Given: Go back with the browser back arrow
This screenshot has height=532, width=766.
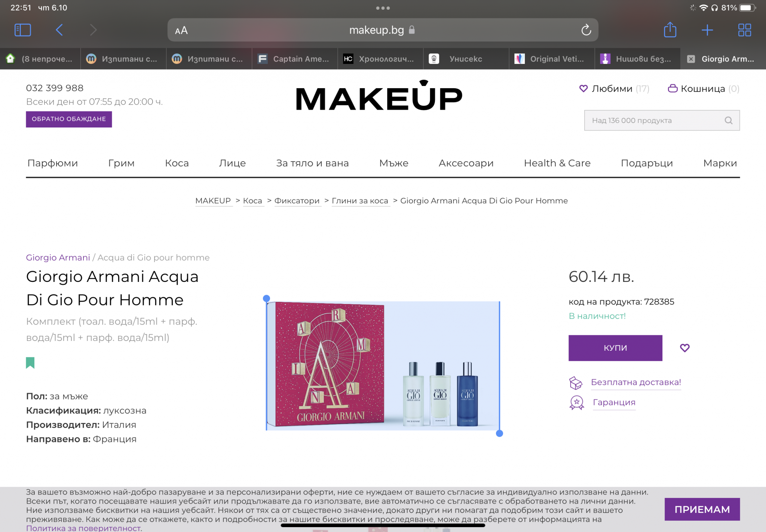Looking at the screenshot, I should point(59,30).
